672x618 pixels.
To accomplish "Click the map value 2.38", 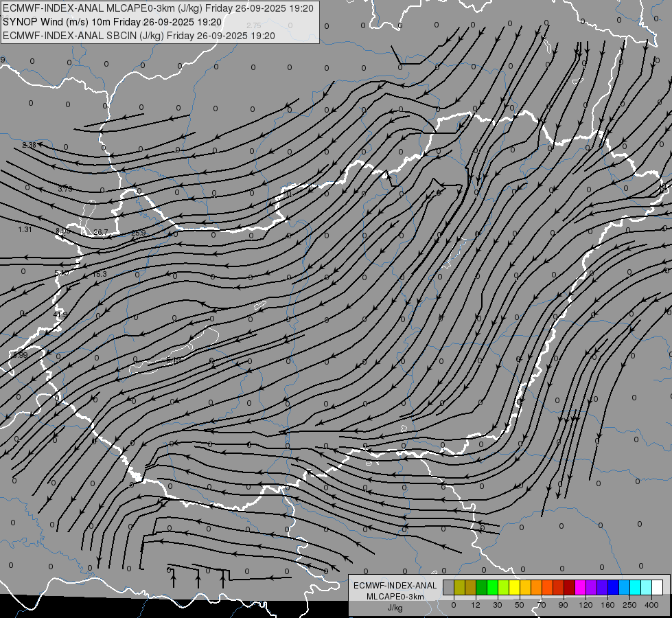I will tap(29, 145).
